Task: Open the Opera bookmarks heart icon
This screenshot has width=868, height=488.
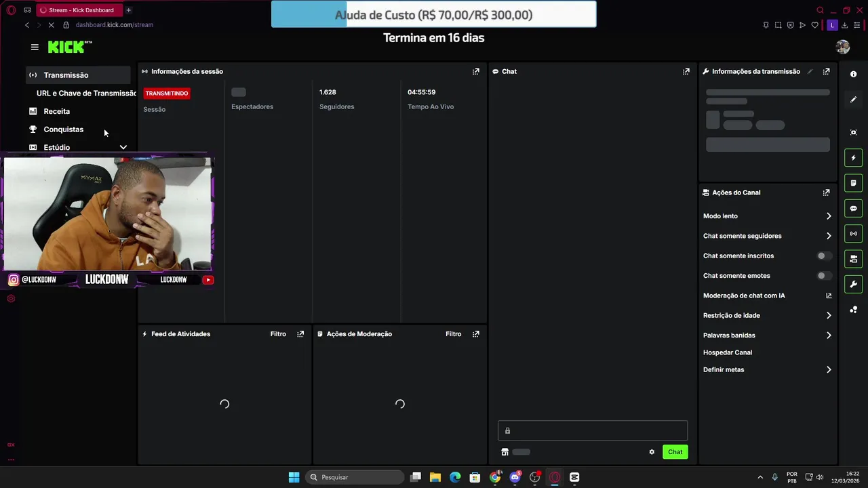Action: (814, 25)
